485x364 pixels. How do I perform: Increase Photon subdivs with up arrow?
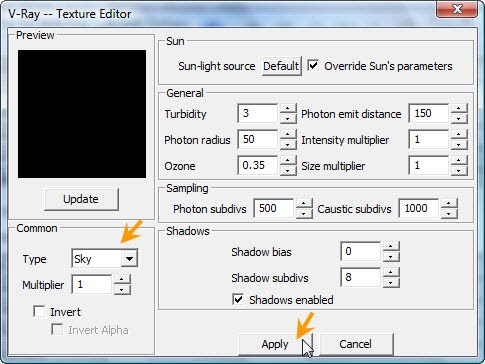[x=304, y=204]
